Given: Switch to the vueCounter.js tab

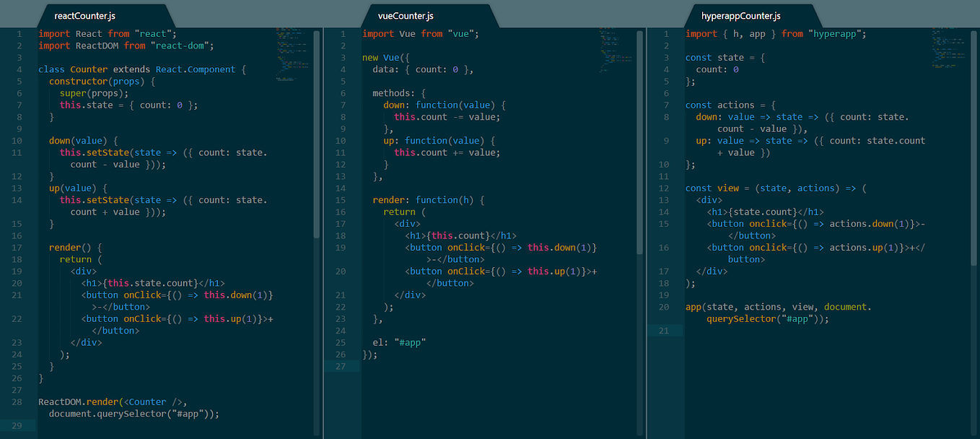Looking at the screenshot, I should point(404,14).
